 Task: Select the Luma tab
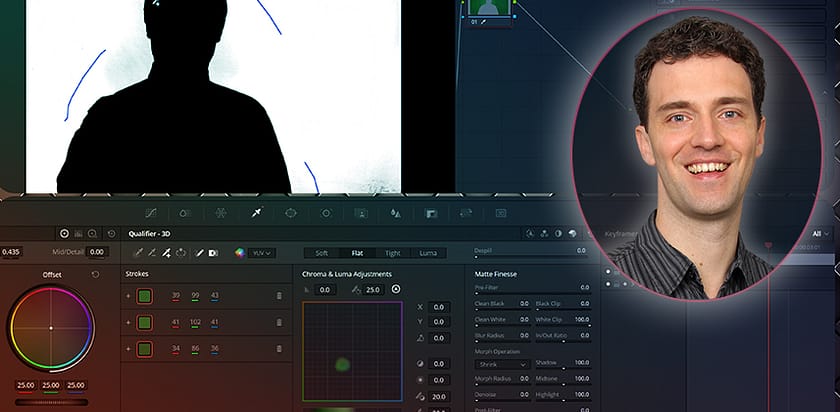coord(428,253)
